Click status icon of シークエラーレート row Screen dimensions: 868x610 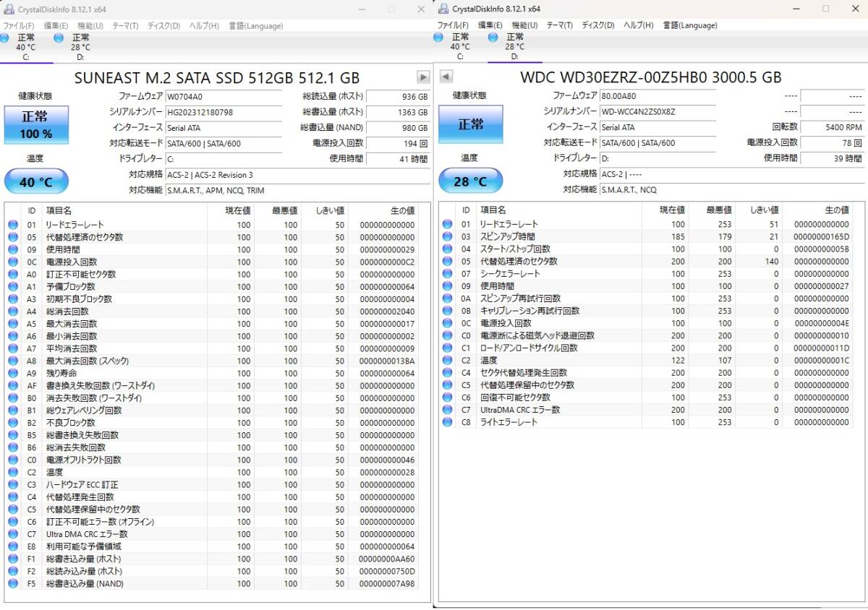click(447, 273)
